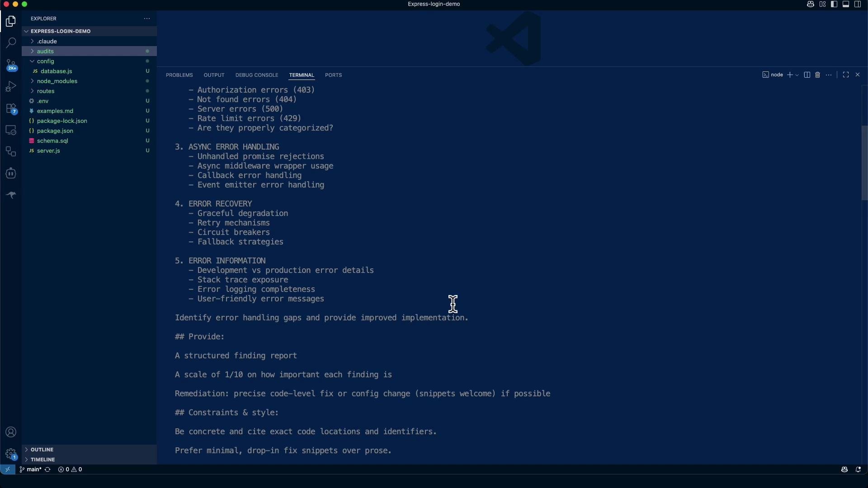Image resolution: width=868 pixels, height=488 pixels.
Task: Collapse the EXPRESS-LOGIN-DEMO root folder
Action: pos(89,31)
